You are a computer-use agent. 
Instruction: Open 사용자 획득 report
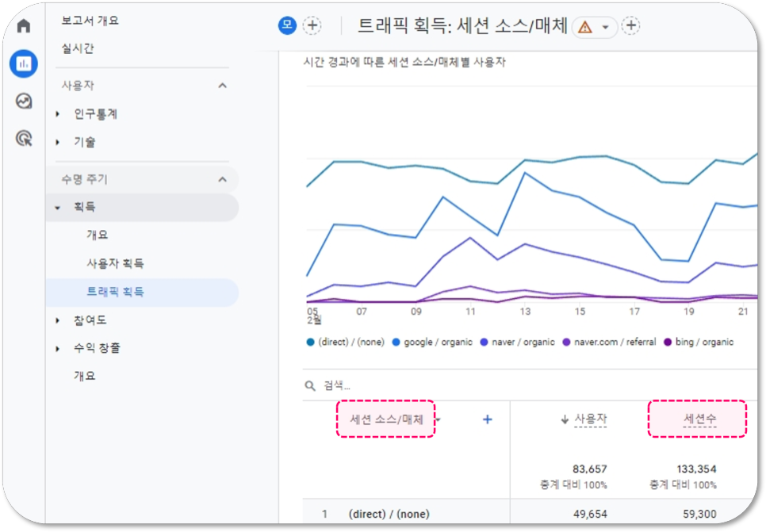coord(115,263)
